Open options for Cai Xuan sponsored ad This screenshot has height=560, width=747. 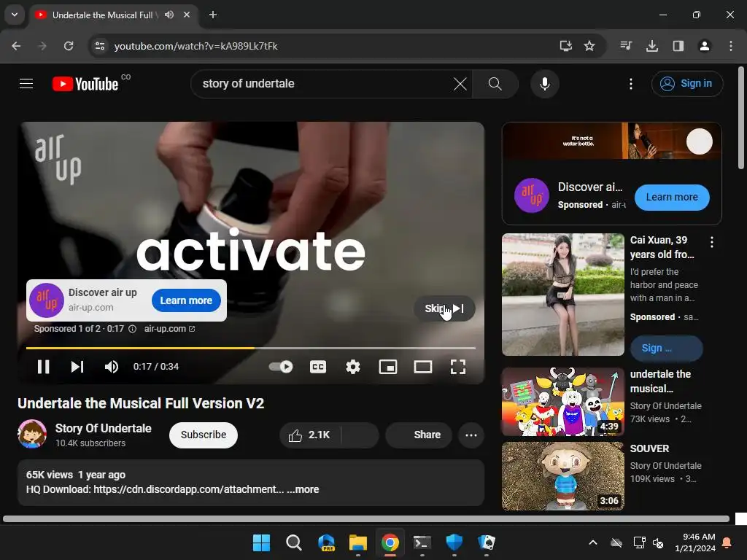712,242
